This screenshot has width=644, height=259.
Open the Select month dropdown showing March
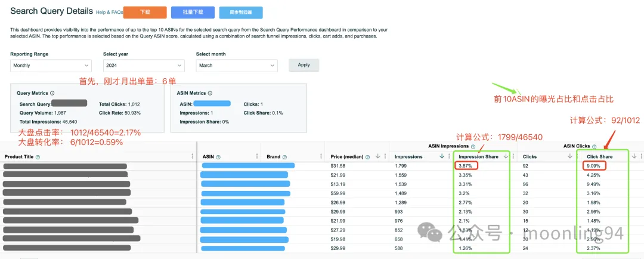point(237,66)
